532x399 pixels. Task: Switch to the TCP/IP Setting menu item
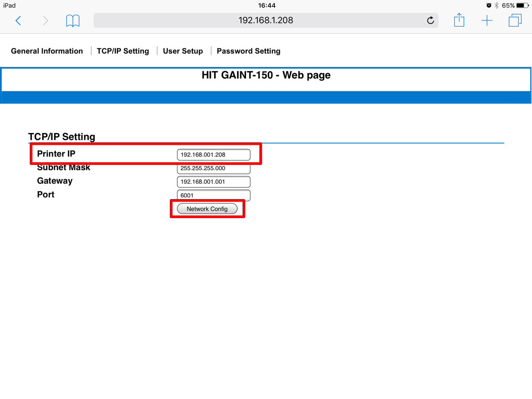click(x=123, y=51)
